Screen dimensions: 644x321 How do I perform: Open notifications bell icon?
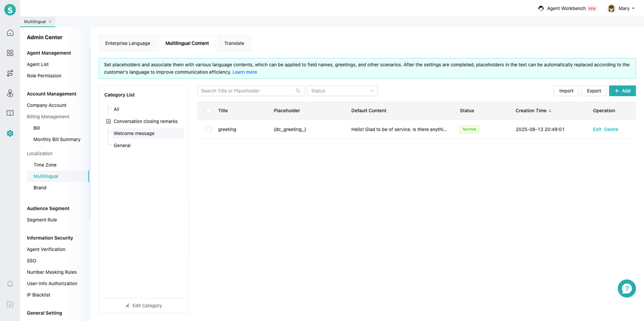tap(10, 284)
